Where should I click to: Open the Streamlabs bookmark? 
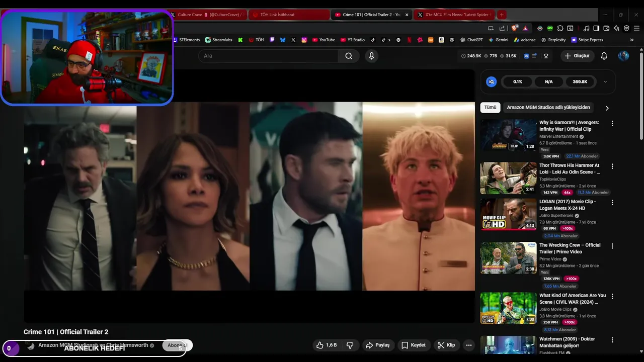point(219,40)
